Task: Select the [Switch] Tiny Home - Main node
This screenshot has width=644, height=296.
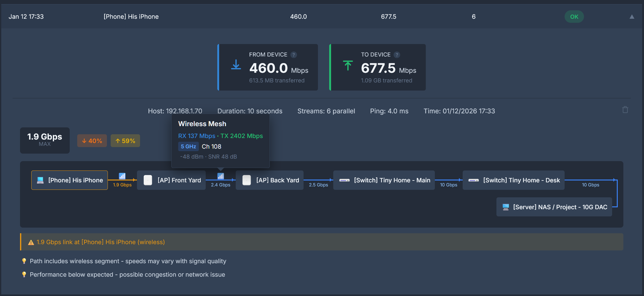Action: click(384, 180)
